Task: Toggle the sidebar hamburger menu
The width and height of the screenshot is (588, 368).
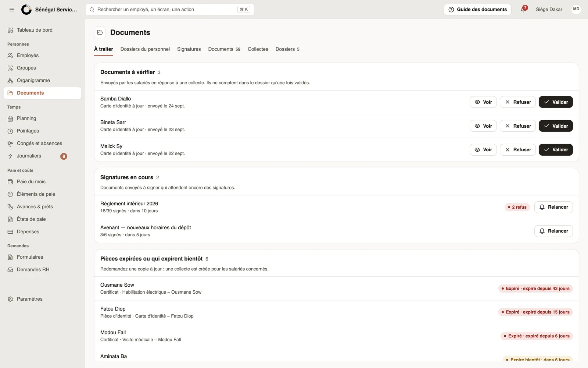Action: pyautogui.click(x=12, y=10)
